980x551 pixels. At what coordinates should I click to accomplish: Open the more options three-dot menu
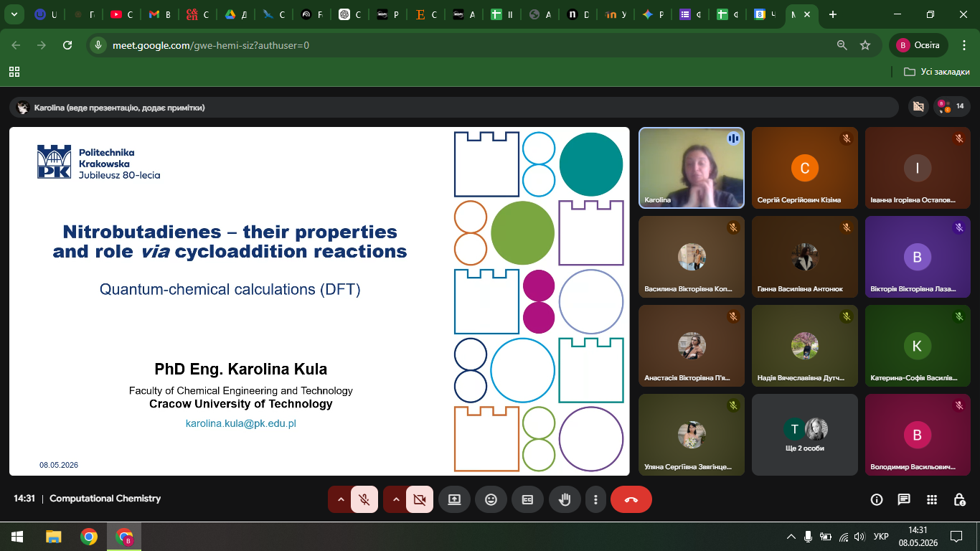coord(595,499)
